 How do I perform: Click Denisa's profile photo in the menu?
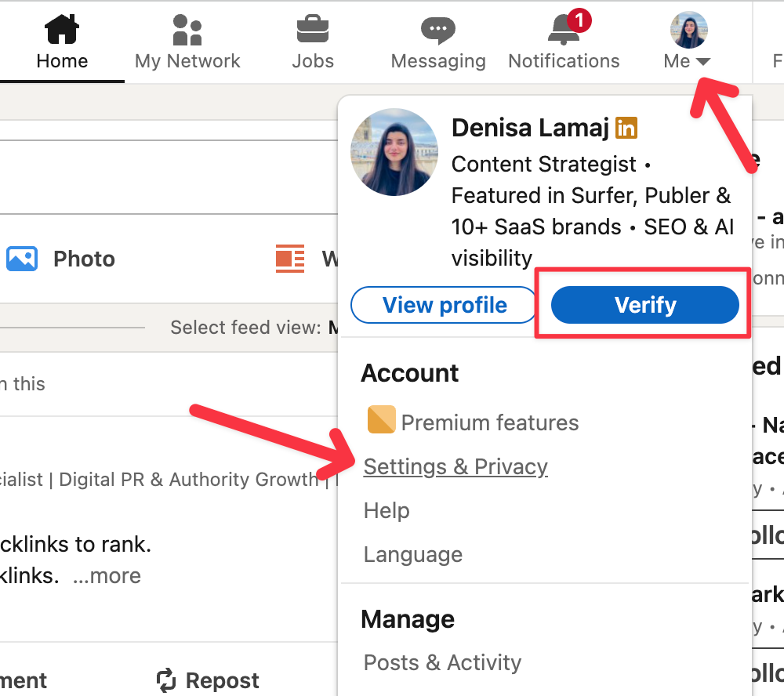394,152
